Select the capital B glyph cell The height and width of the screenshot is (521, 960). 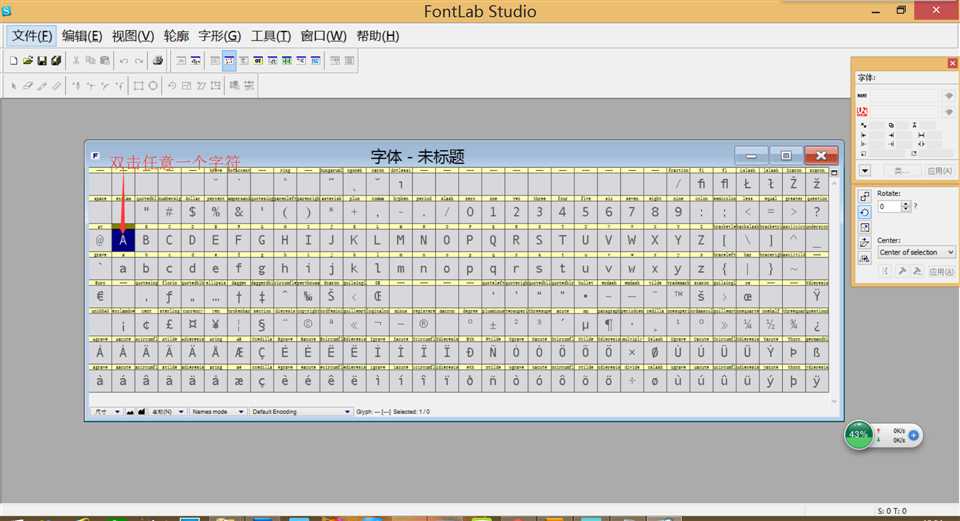pos(146,241)
